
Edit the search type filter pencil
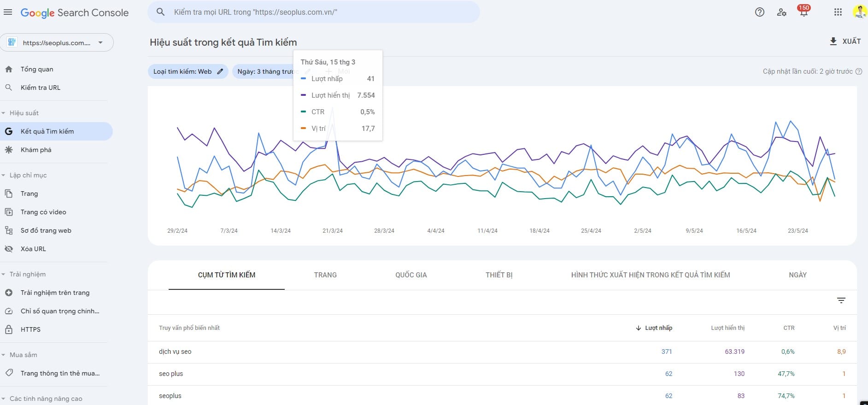220,71
